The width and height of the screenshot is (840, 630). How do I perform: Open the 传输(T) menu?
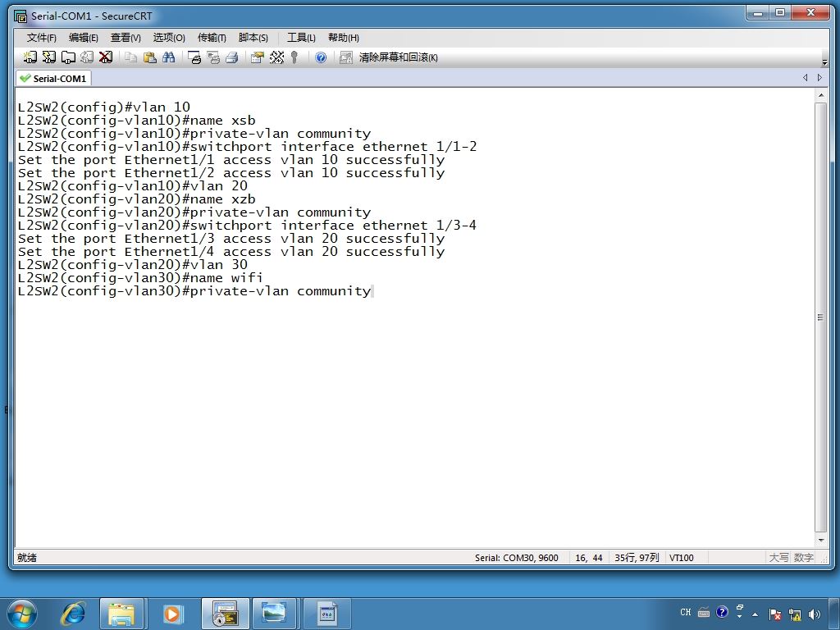pos(212,38)
